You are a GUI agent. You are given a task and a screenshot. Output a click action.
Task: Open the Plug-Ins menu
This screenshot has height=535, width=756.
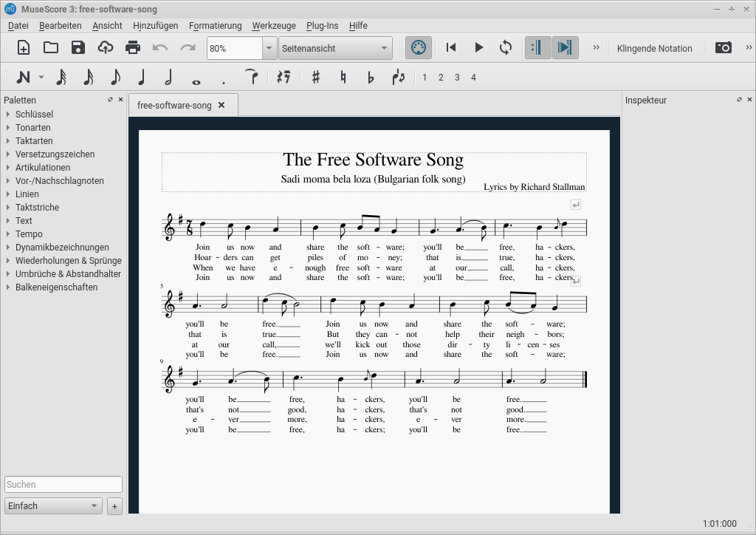tap(322, 26)
